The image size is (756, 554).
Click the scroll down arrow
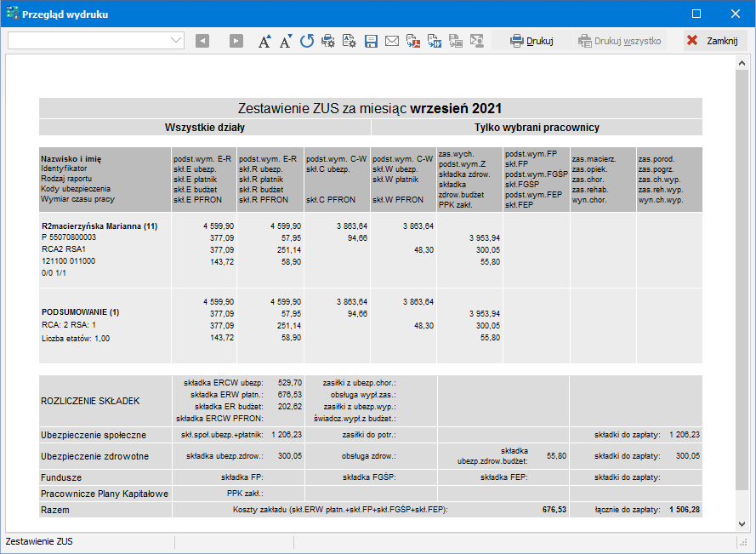click(x=742, y=524)
